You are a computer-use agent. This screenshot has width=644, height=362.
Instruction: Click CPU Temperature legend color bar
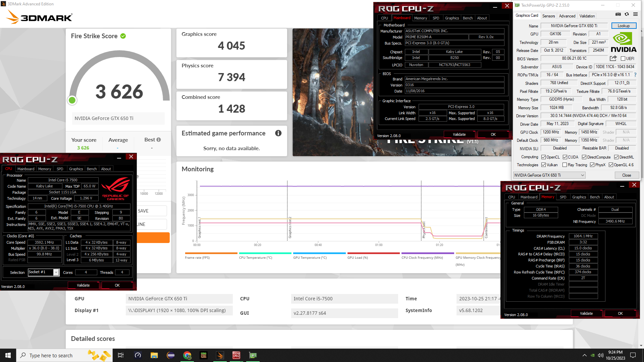click(x=265, y=253)
